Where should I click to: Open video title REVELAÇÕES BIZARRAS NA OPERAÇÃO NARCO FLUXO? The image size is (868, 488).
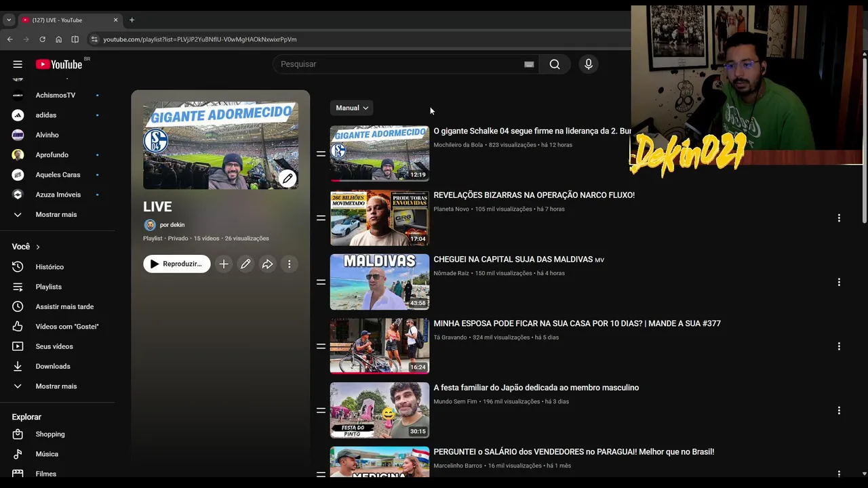click(534, 195)
